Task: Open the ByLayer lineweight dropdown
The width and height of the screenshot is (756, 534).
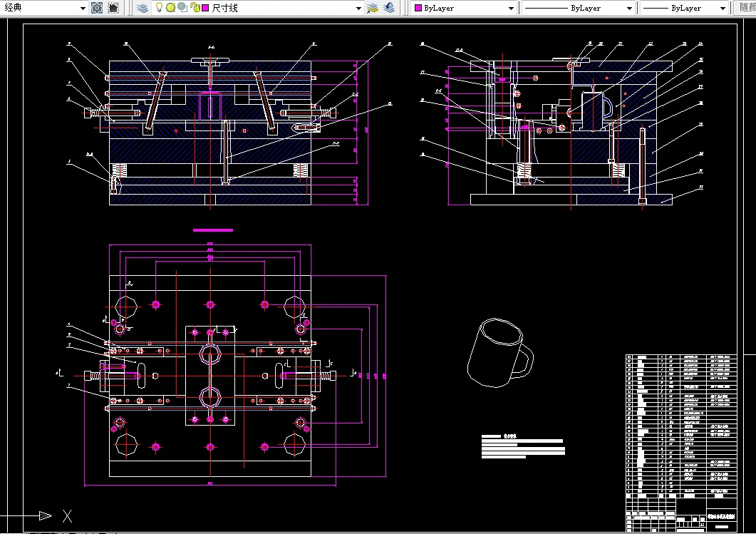Action: pyautogui.click(x=684, y=8)
